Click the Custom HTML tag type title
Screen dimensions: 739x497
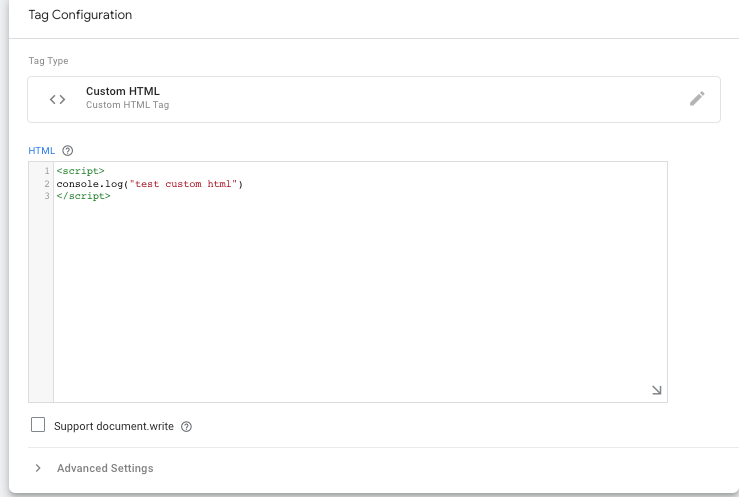(x=123, y=91)
